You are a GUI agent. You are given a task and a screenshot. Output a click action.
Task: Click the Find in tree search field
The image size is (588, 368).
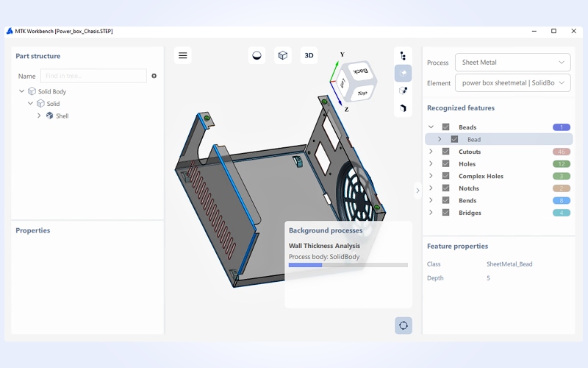pos(93,76)
